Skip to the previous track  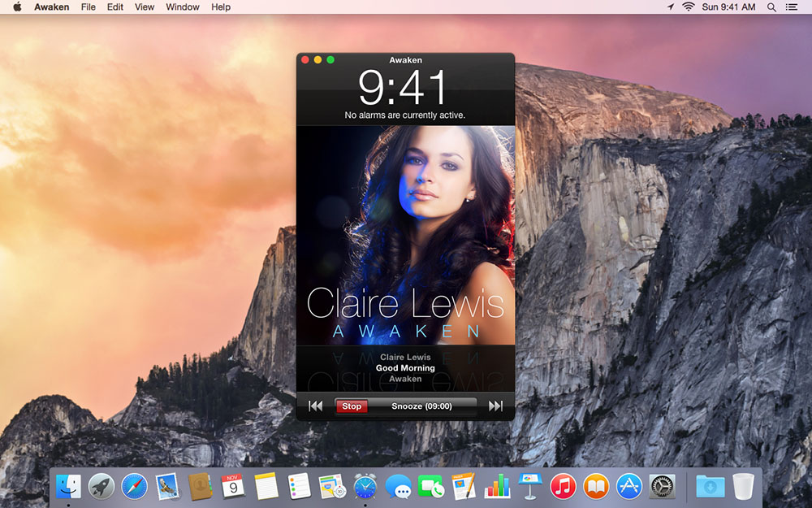(x=315, y=406)
